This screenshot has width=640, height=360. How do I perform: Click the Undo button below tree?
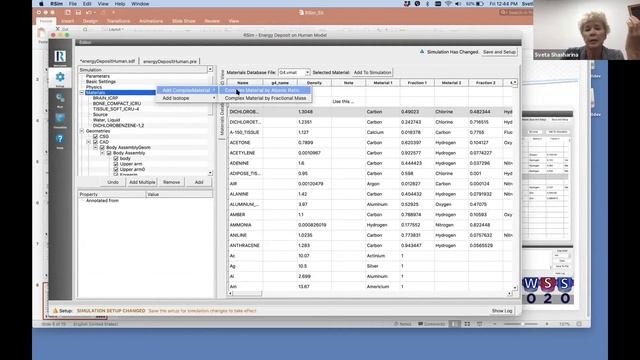113,182
